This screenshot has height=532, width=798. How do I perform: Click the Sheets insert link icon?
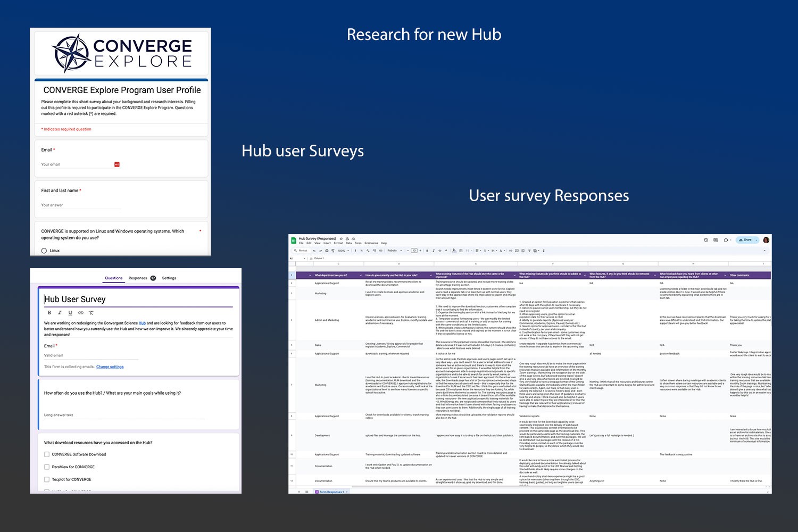[x=511, y=251]
